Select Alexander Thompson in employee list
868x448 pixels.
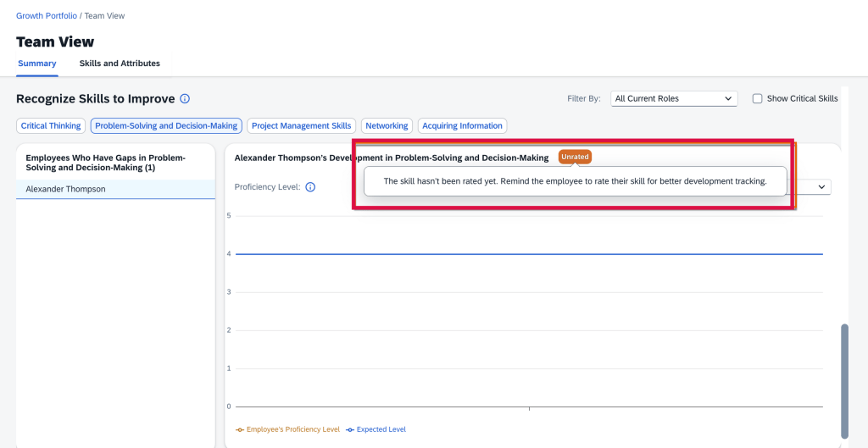pyautogui.click(x=66, y=189)
